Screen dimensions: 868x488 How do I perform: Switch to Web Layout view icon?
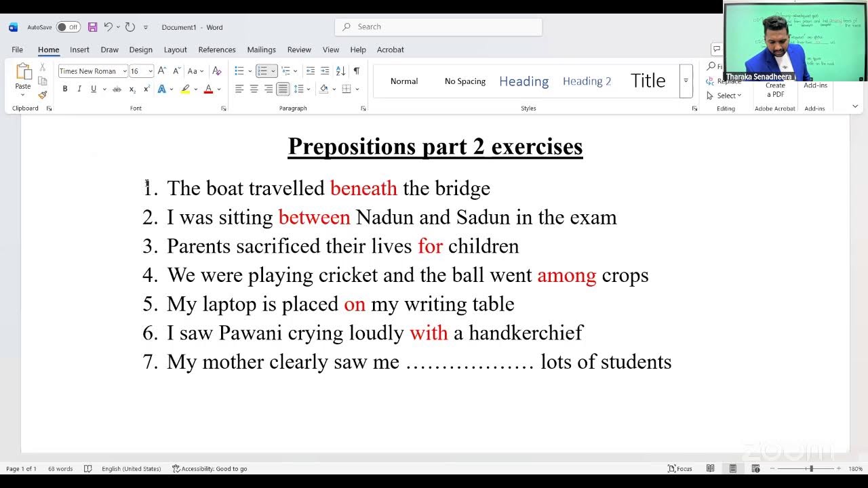[x=755, y=468]
